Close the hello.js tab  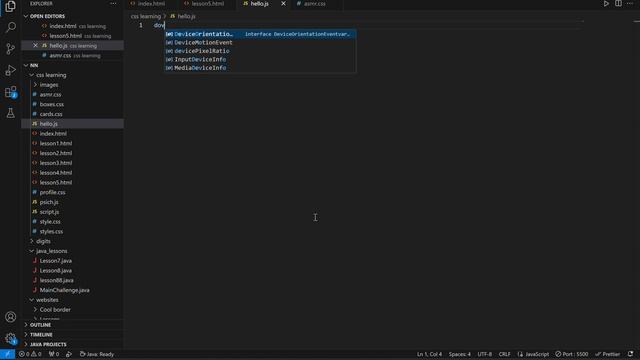[283, 4]
